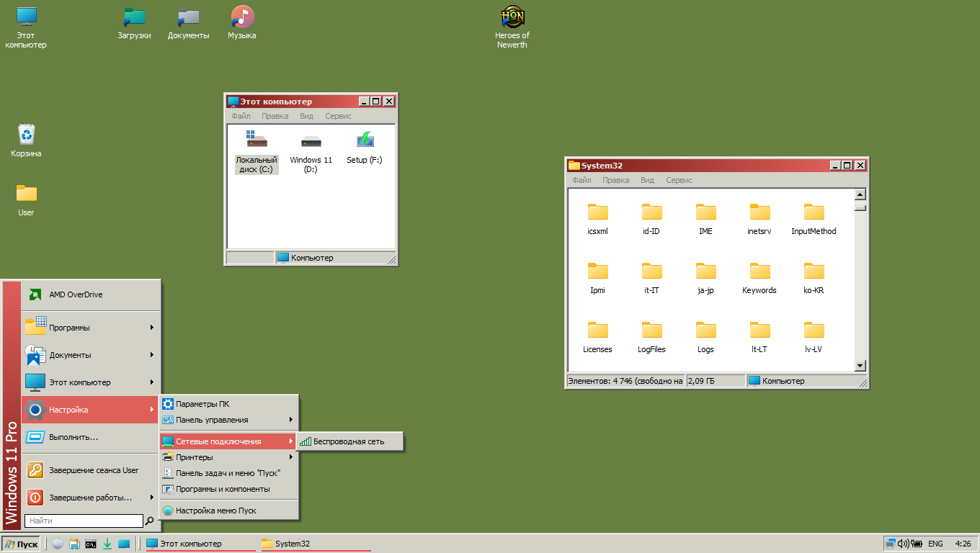Open the Сервис menu in System32 window
Viewport: 980px width, 553px height.
678,180
